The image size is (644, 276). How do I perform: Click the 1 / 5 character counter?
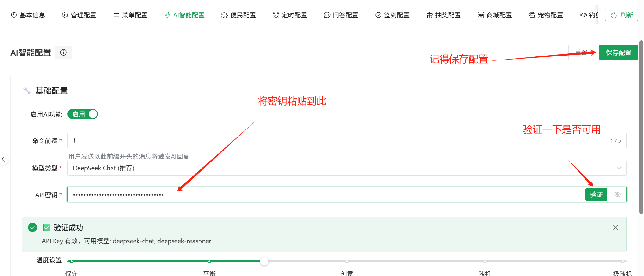[x=616, y=141]
